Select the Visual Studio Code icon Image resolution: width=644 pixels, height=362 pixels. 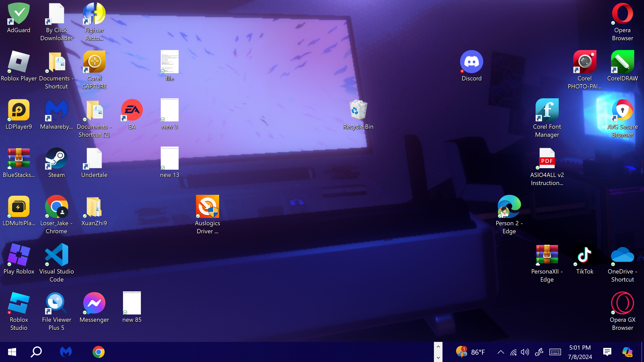56,255
